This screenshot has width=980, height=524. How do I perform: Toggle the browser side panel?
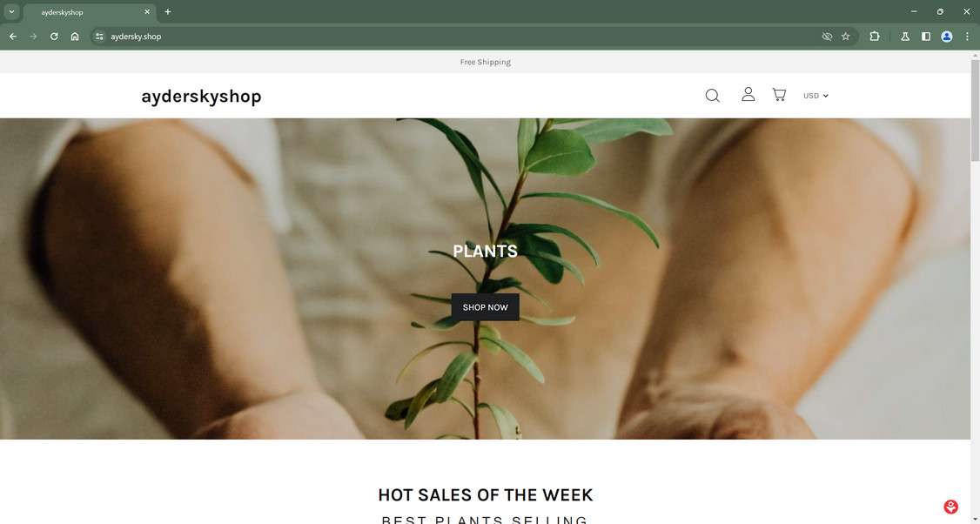pos(926,37)
